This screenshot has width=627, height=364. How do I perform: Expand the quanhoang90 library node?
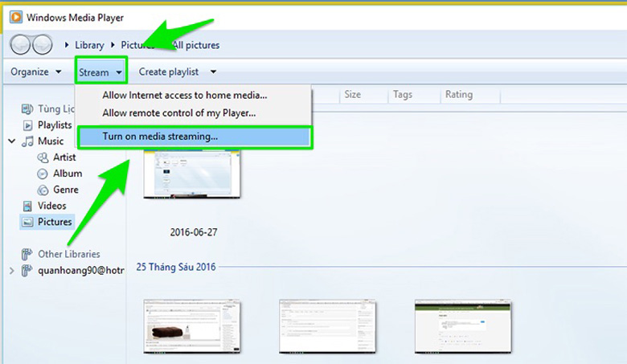pos(11,271)
